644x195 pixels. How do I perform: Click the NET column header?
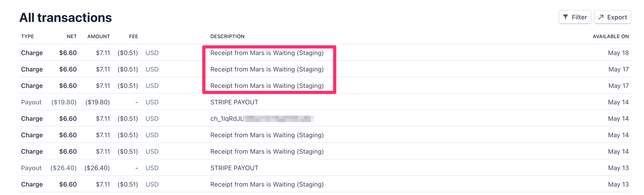71,37
